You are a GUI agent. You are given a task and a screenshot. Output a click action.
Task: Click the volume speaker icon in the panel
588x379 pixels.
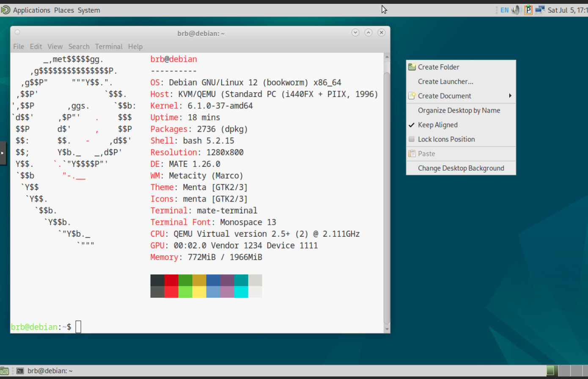pyautogui.click(x=516, y=10)
